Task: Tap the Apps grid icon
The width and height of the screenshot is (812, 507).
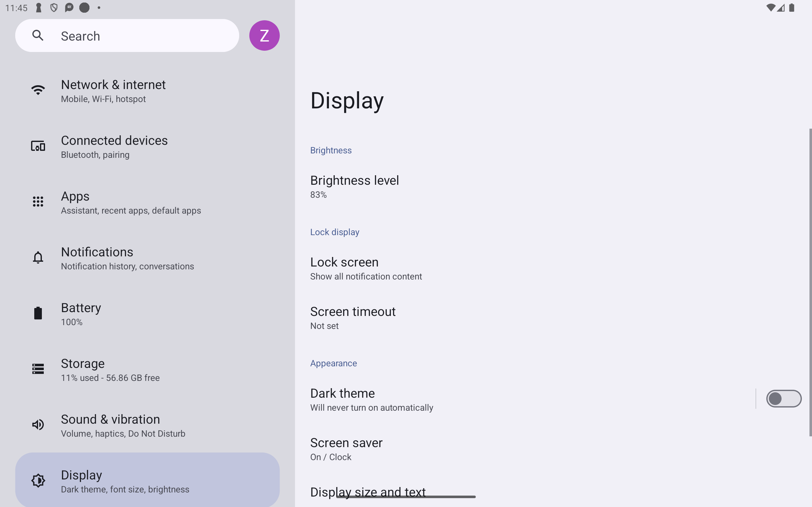Action: coord(38,202)
